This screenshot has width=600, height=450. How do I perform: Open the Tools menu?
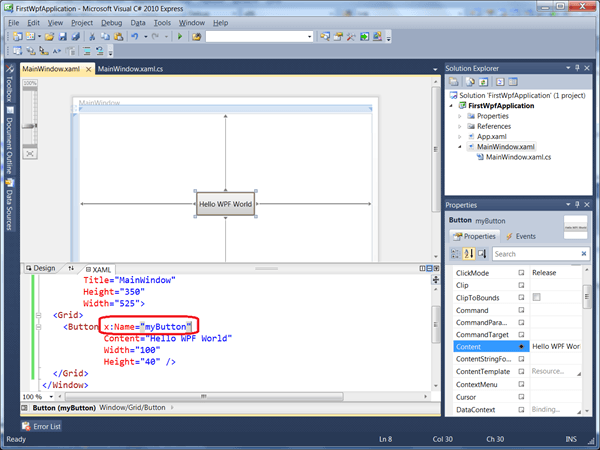tap(162, 23)
